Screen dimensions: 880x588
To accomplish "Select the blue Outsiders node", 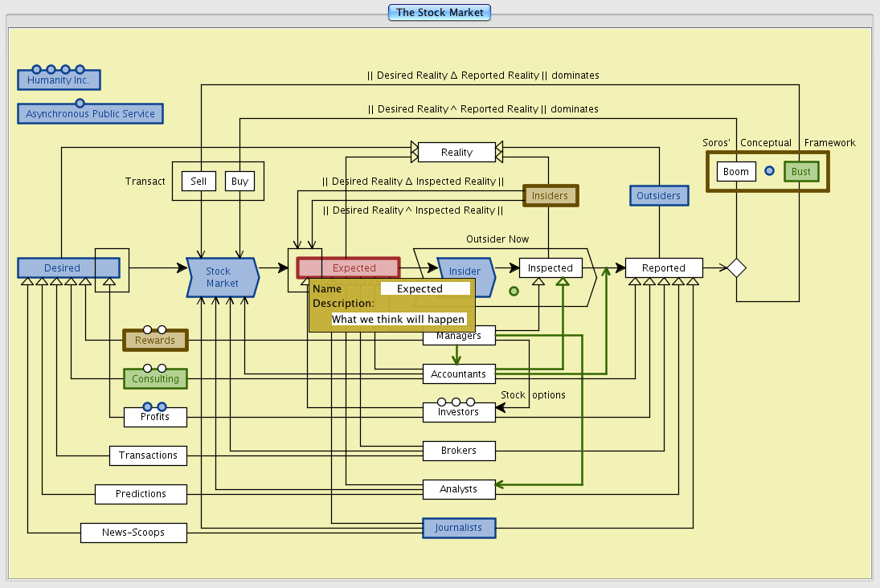I will [658, 195].
